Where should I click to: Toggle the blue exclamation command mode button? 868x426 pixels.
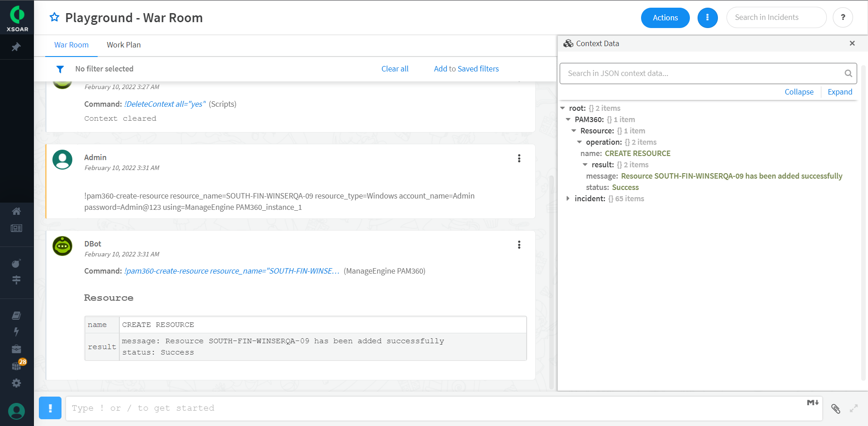(50, 408)
